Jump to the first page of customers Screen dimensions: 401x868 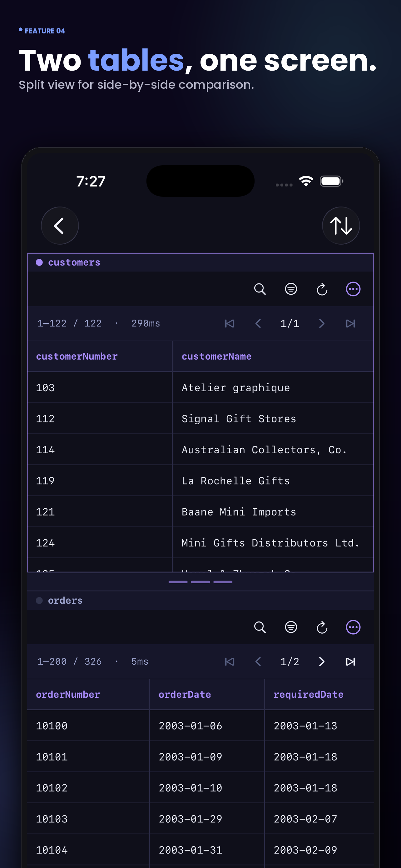click(229, 323)
